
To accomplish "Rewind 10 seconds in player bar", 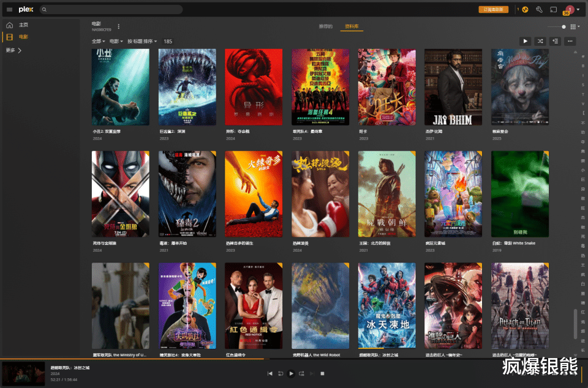I will (281, 373).
